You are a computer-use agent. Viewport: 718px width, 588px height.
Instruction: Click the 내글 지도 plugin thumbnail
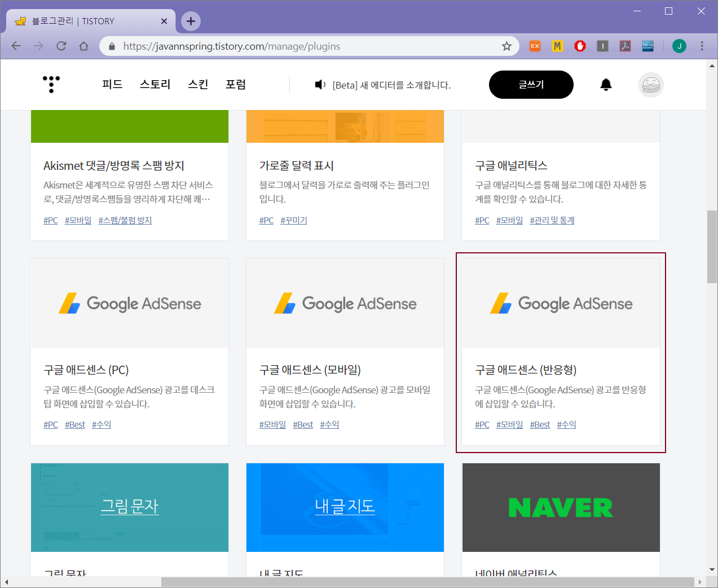tap(345, 507)
